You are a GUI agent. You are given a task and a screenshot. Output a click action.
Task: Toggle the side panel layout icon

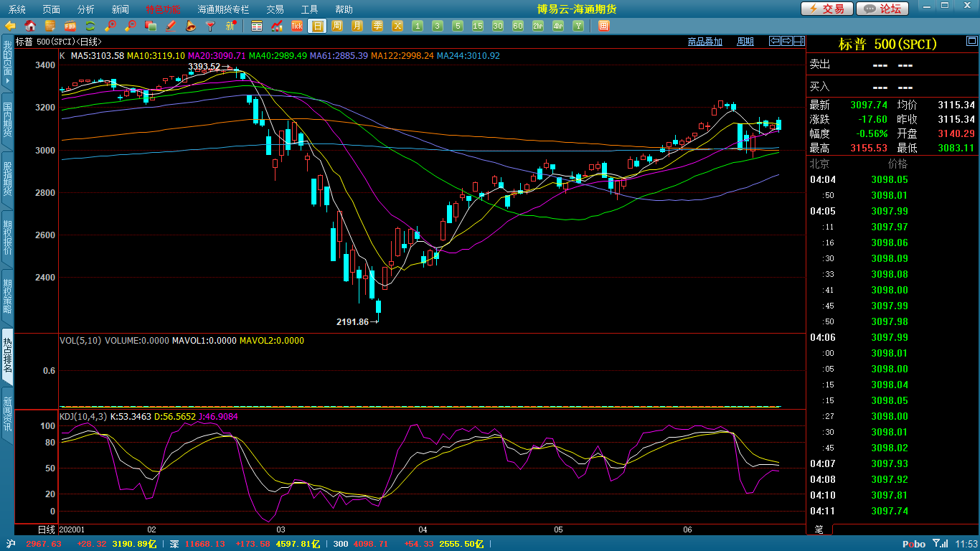point(798,41)
